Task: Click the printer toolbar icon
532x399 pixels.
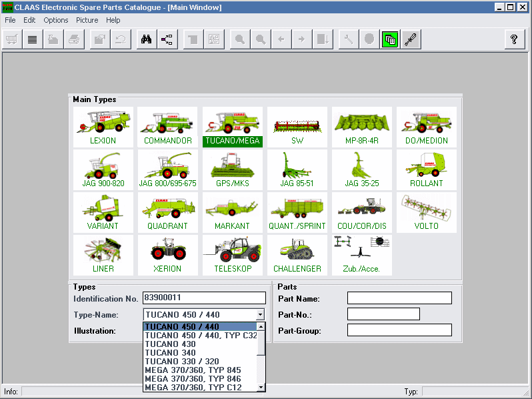Action: pos(74,39)
